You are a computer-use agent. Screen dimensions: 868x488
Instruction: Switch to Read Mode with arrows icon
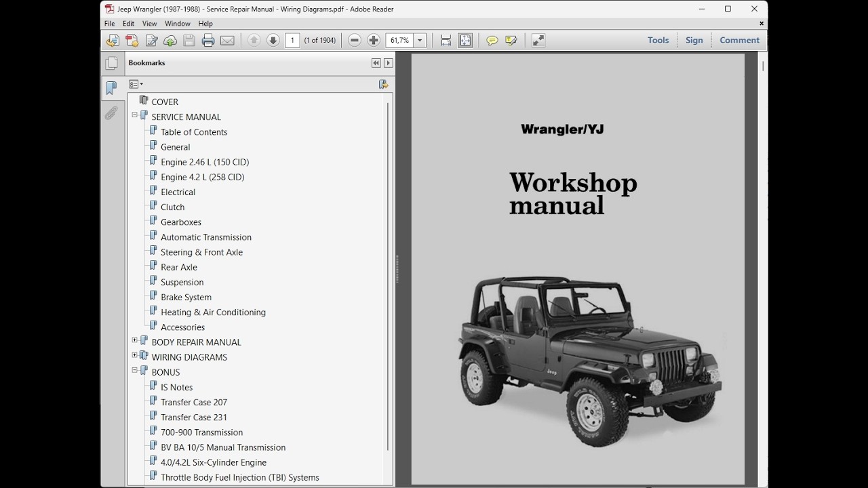(x=538, y=41)
